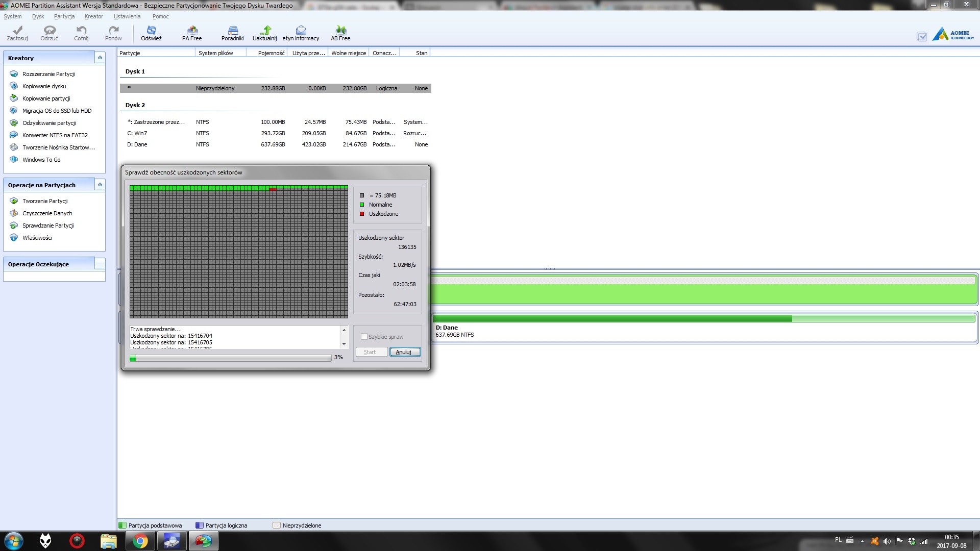Sort by Partycje column header

click(156, 53)
